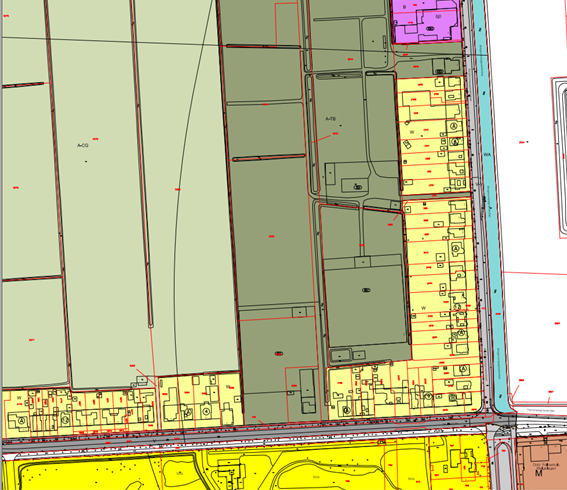Screen dimensions: 567x490
Task: Select the B label in the purple zone
Action: [404, 7]
